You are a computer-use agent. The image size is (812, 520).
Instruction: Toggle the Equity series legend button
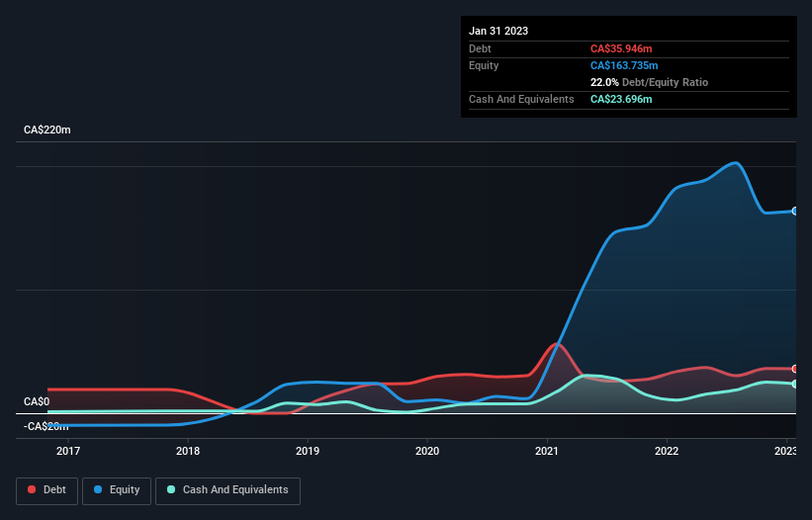tap(117, 490)
